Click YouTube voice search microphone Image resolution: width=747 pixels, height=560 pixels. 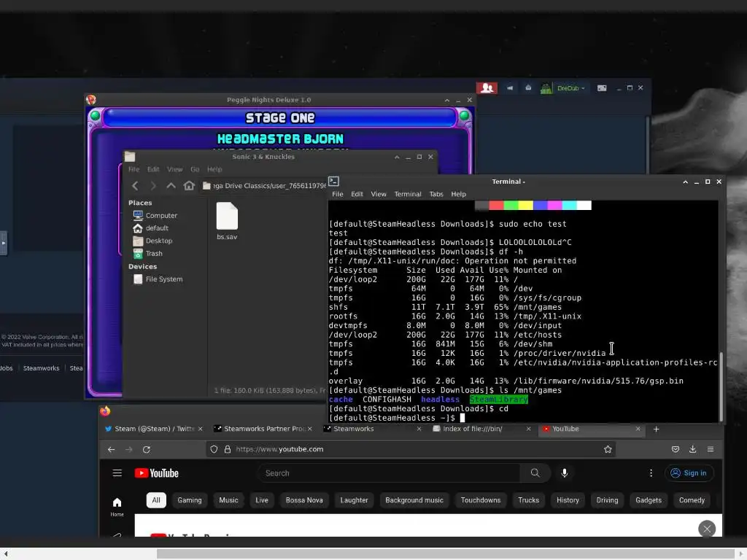click(x=565, y=473)
